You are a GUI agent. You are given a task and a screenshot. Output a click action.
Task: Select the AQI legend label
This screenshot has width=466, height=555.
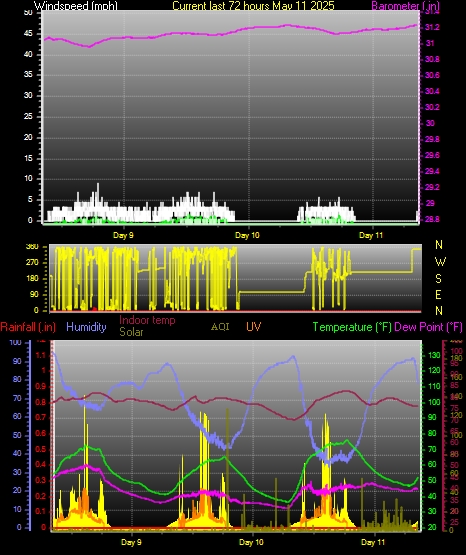click(220, 327)
